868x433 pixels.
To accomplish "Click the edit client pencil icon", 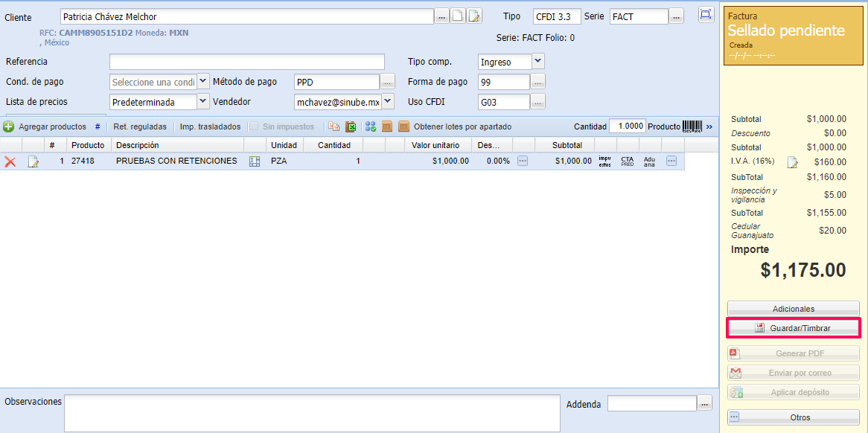I will (x=474, y=16).
